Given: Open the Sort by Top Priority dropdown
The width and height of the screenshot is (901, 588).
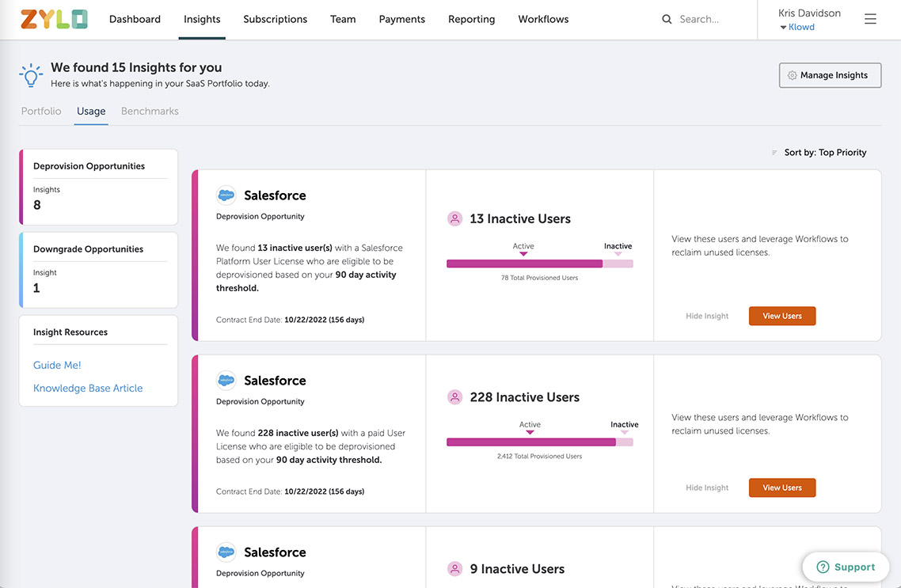Looking at the screenshot, I should coord(819,153).
